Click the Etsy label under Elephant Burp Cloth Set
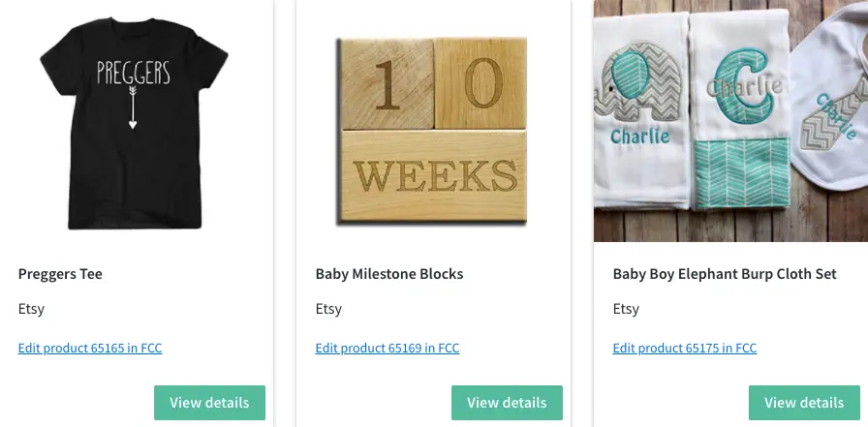 pos(626,309)
